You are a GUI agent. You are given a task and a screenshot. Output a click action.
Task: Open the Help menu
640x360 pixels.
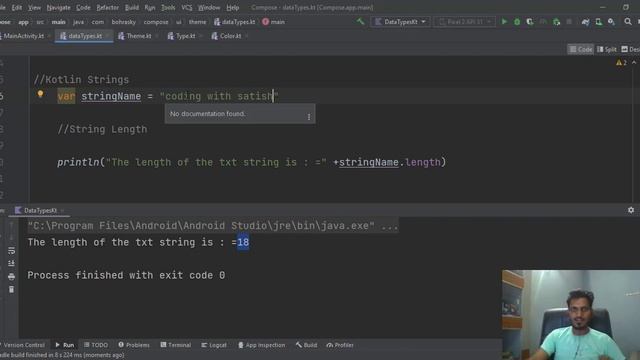pos(233,7)
